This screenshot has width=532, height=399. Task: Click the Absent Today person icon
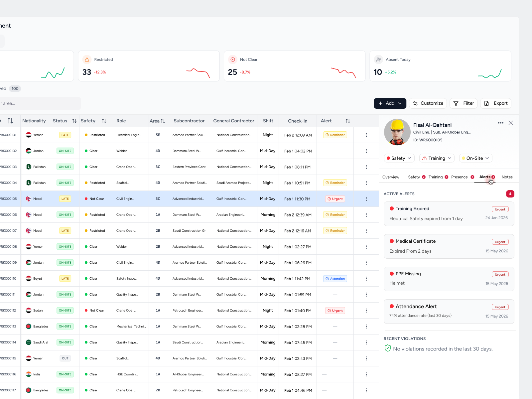pyautogui.click(x=378, y=60)
